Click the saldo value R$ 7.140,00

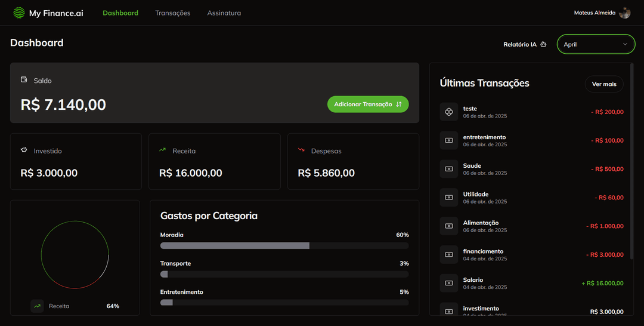63,104
